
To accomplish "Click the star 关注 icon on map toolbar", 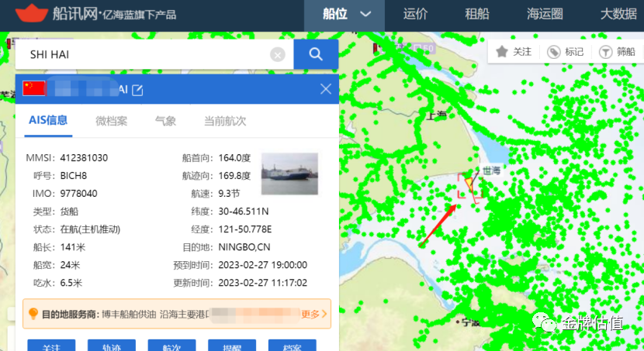I will click(502, 52).
